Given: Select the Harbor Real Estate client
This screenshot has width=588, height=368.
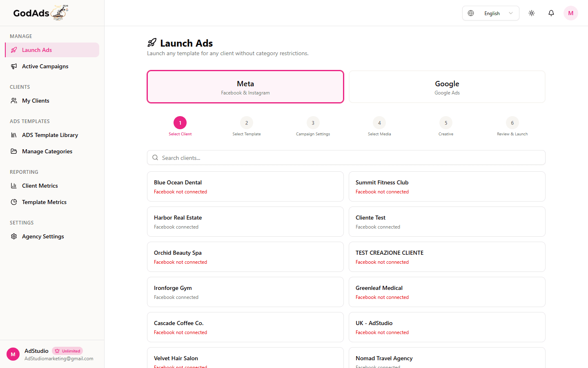Looking at the screenshot, I should click(245, 221).
